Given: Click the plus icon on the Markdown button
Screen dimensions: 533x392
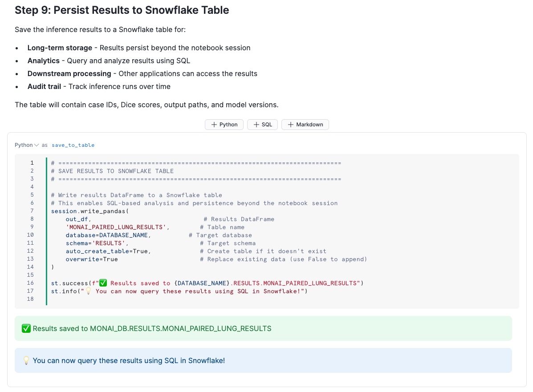Looking at the screenshot, I should (290, 125).
